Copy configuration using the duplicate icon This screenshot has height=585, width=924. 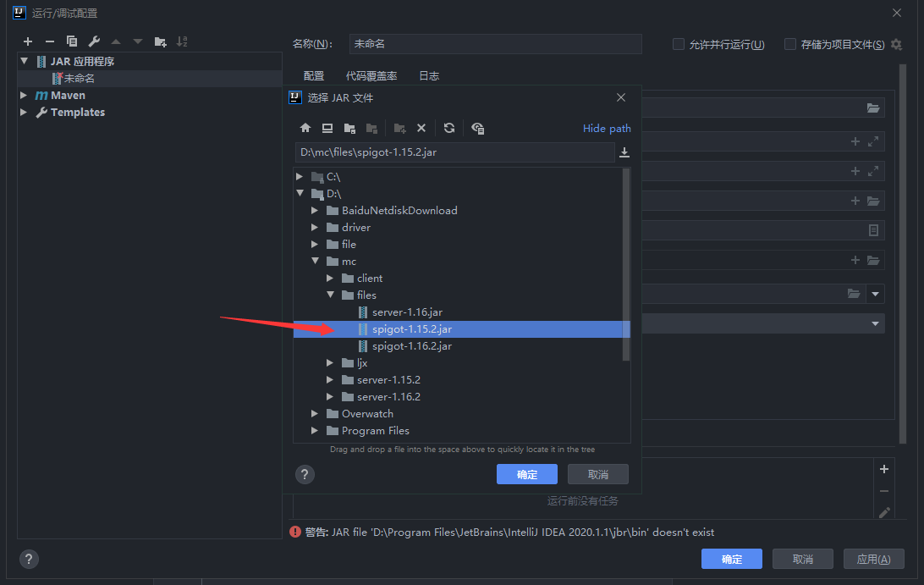72,41
